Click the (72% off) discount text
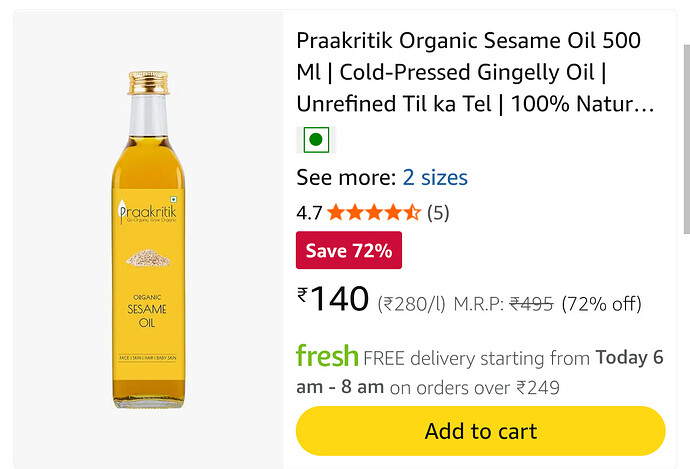Screen dimensions: 690x469 click(x=601, y=304)
